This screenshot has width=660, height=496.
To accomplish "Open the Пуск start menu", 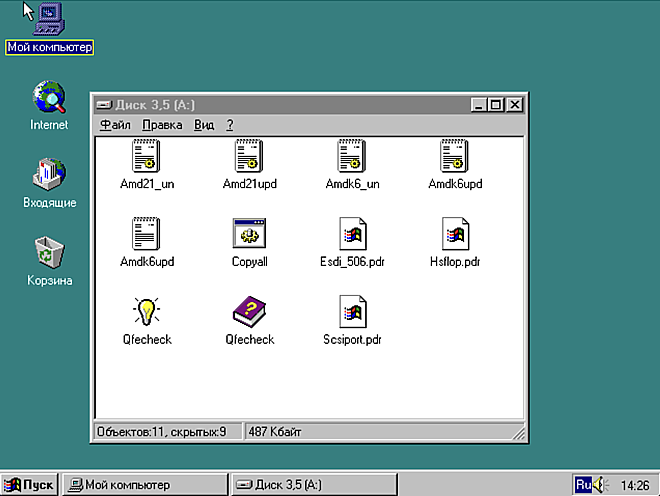I will point(29,485).
